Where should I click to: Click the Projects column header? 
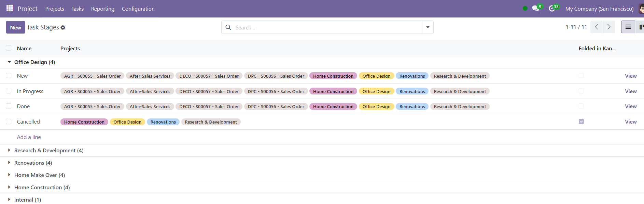point(70,48)
